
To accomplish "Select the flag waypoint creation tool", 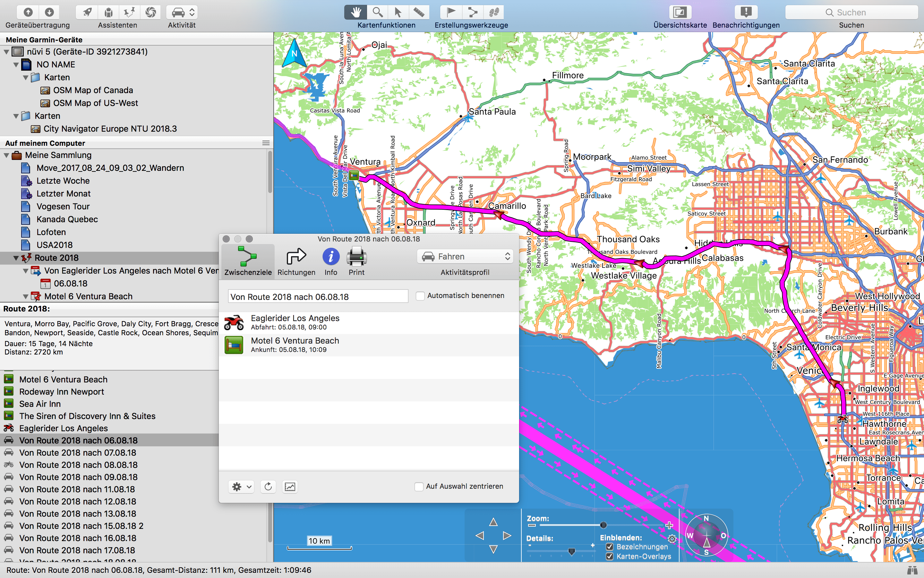I will coord(451,12).
